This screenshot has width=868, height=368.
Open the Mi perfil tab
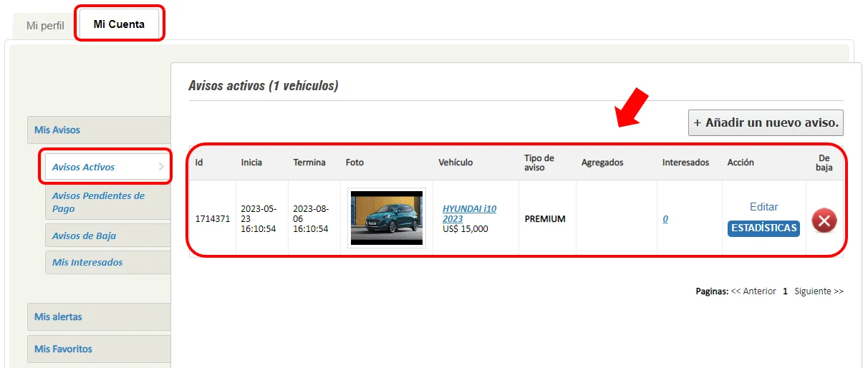coord(45,25)
